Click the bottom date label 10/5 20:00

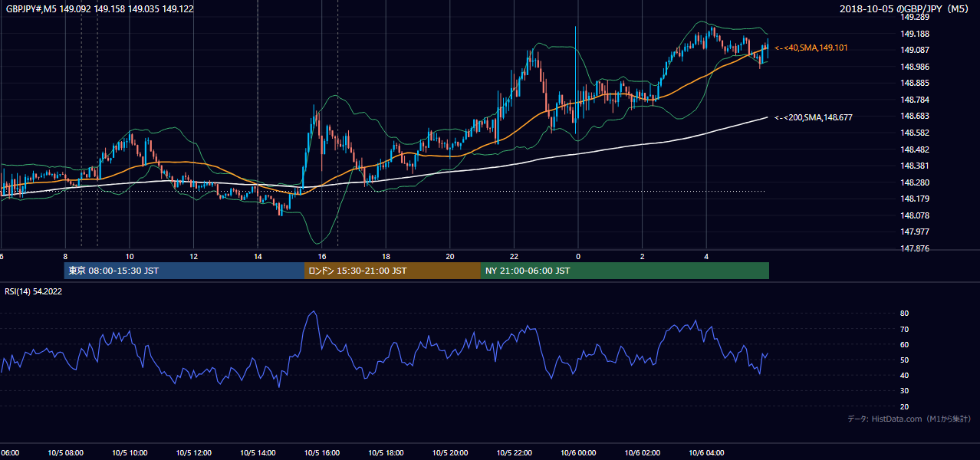[449, 452]
